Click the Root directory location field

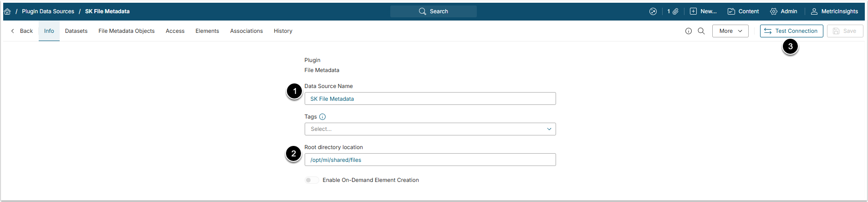point(430,160)
